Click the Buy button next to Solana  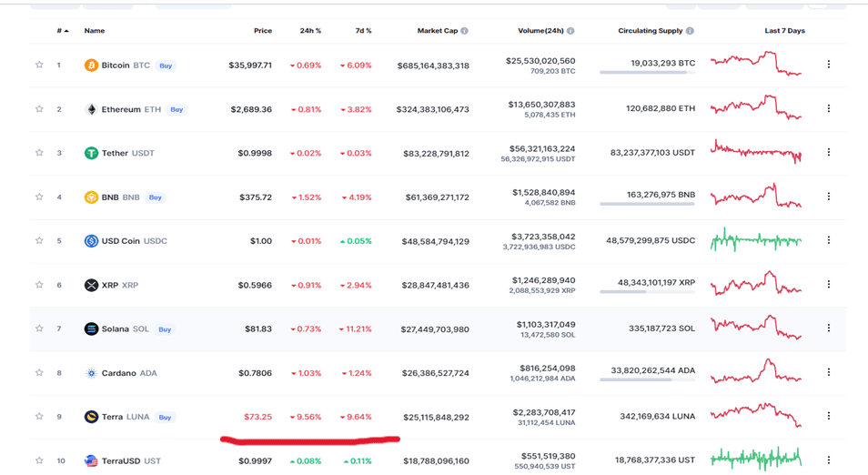coord(165,329)
